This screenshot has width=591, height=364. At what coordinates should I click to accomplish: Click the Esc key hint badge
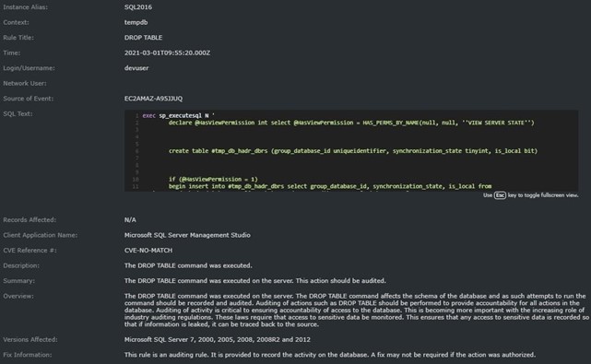click(x=500, y=195)
